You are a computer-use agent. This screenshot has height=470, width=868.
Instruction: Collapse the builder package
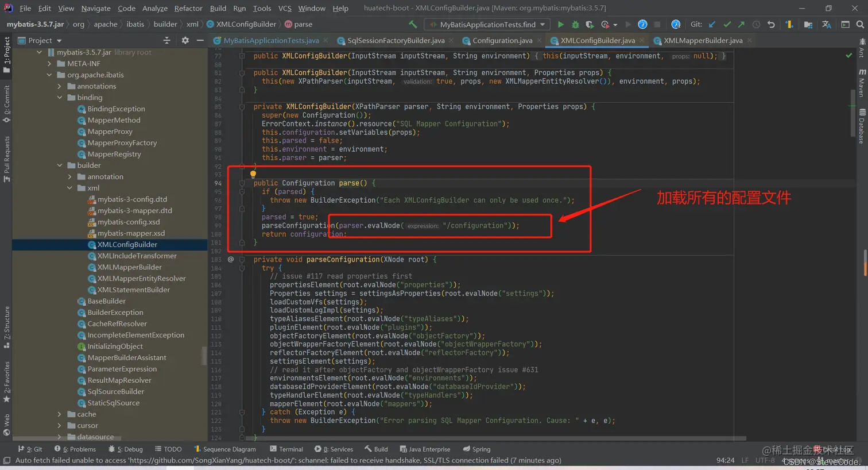59,165
